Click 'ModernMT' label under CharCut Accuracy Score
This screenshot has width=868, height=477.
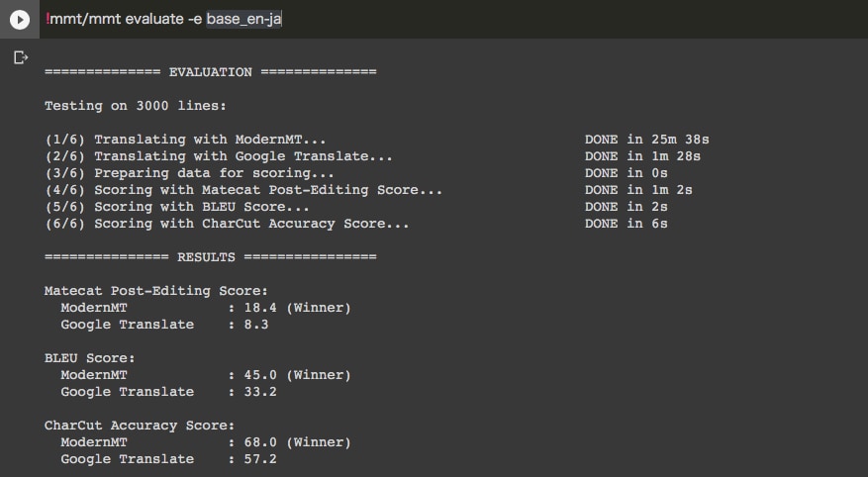[x=94, y=442]
